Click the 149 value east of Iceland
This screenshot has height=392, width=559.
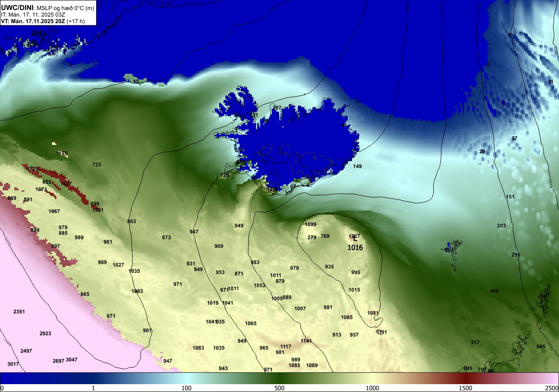pyautogui.click(x=357, y=166)
